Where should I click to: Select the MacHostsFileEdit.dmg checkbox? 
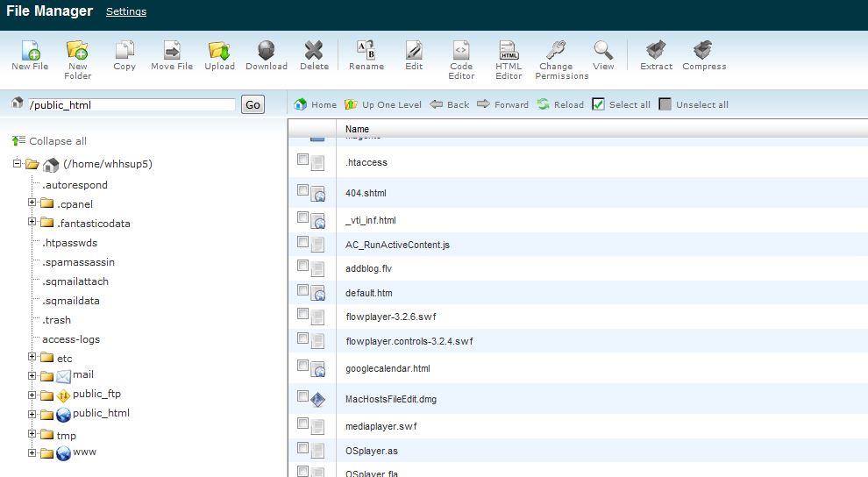[302, 396]
